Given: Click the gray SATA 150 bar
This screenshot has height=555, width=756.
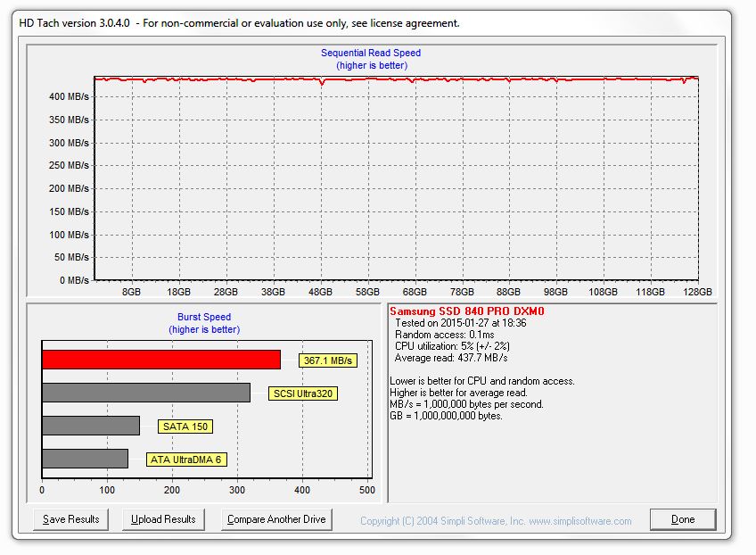Looking at the screenshot, I should (90, 426).
